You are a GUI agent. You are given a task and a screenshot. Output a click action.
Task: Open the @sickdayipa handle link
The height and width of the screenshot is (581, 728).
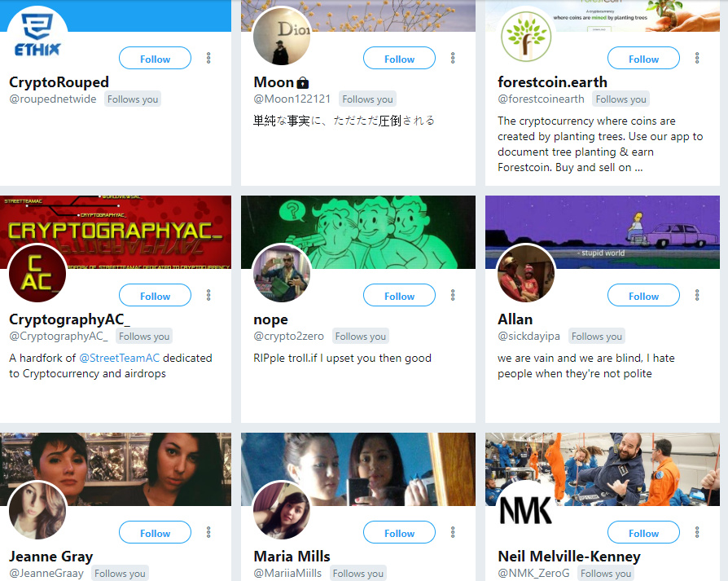click(528, 337)
